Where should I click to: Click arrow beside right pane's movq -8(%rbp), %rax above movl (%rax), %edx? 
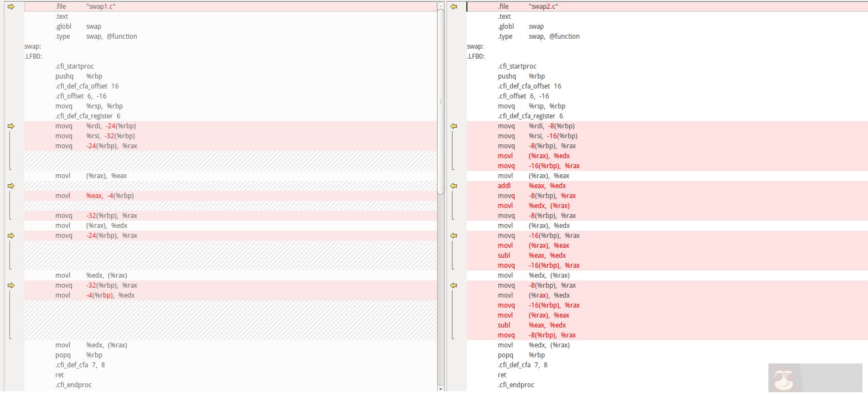click(x=454, y=285)
